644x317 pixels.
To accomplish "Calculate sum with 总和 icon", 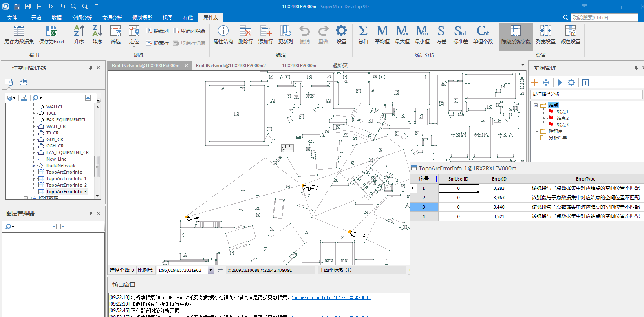I will [363, 35].
